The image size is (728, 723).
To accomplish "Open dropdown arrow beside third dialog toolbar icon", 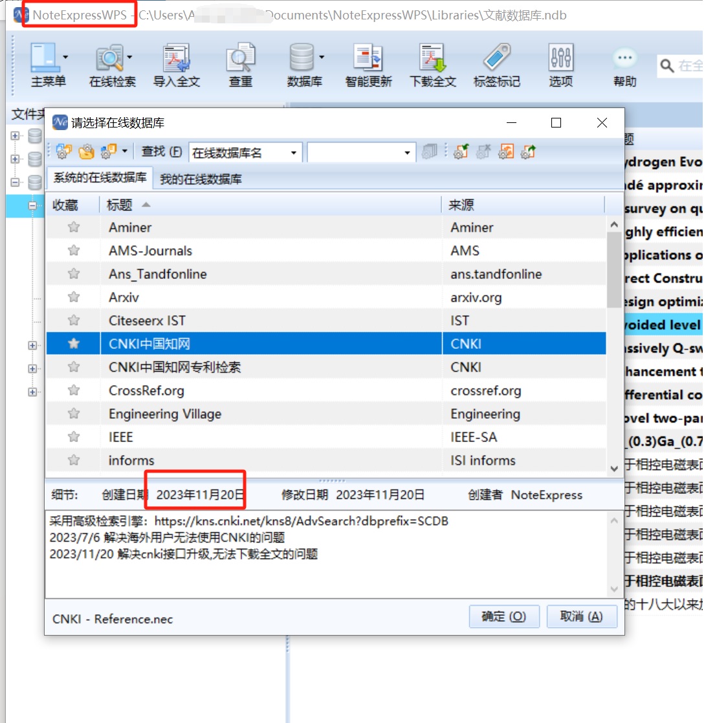I will (124, 151).
